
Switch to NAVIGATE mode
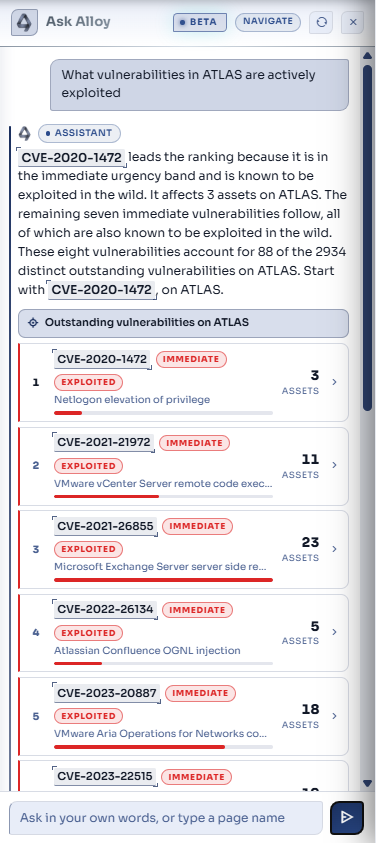click(x=268, y=22)
